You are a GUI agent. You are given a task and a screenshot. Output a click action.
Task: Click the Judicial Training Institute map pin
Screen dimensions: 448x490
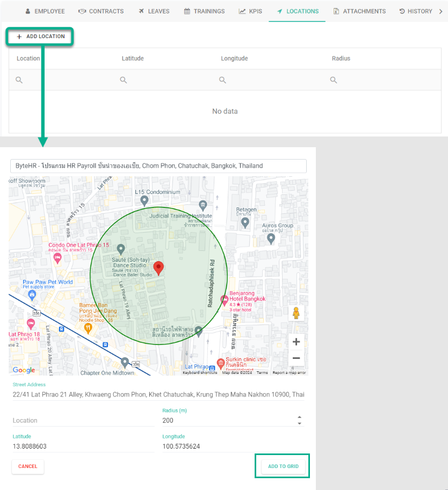coord(203,206)
